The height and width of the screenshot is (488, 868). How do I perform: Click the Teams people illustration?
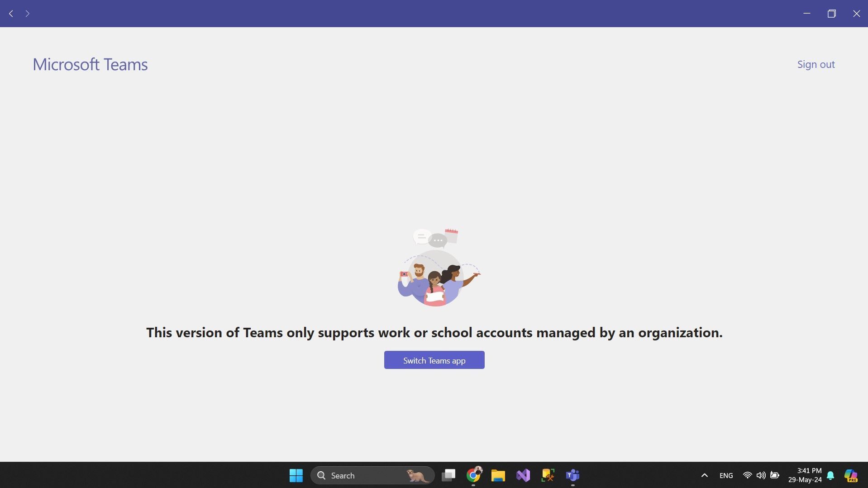click(438, 267)
